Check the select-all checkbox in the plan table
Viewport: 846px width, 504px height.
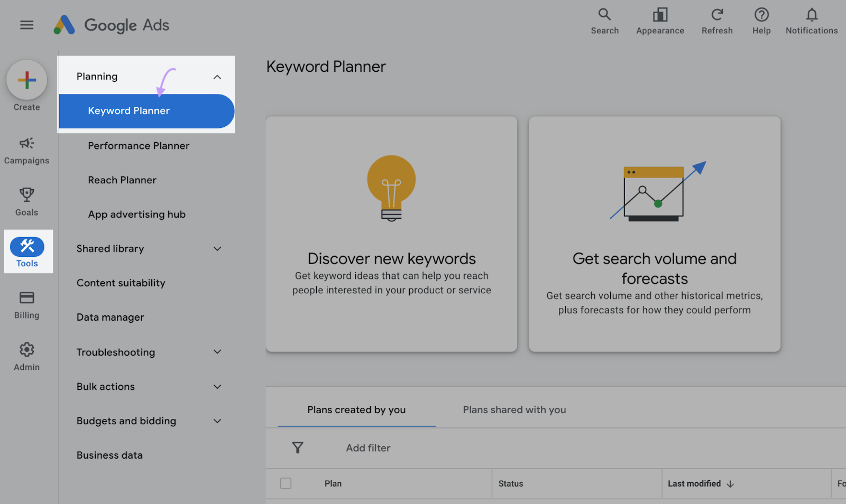(286, 483)
